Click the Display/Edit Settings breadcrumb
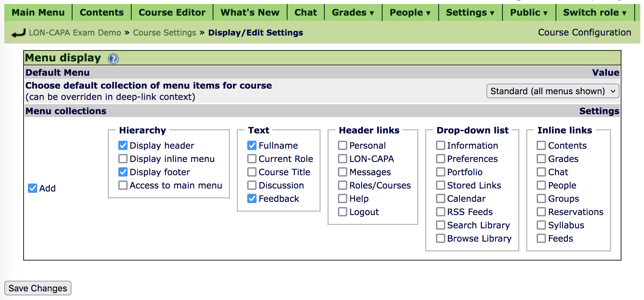Screen dimensions: 644x300 click(256, 33)
